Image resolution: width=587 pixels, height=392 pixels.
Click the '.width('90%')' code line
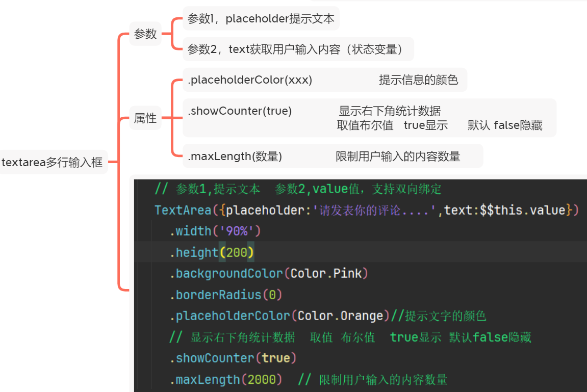[x=215, y=231]
